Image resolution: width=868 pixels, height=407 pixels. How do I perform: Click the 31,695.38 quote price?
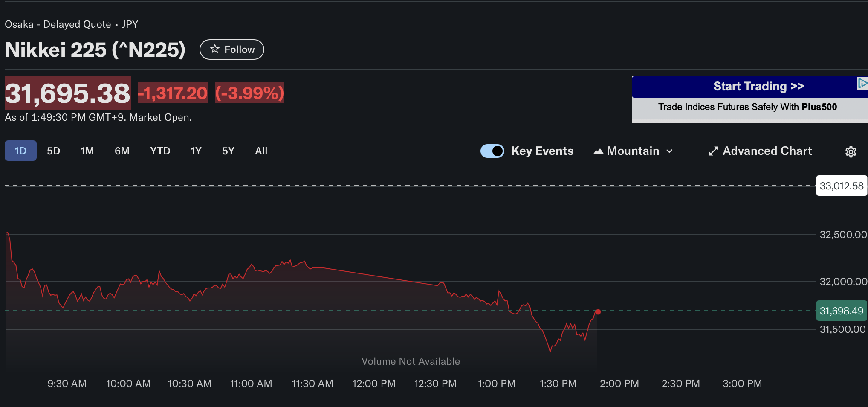click(x=67, y=93)
